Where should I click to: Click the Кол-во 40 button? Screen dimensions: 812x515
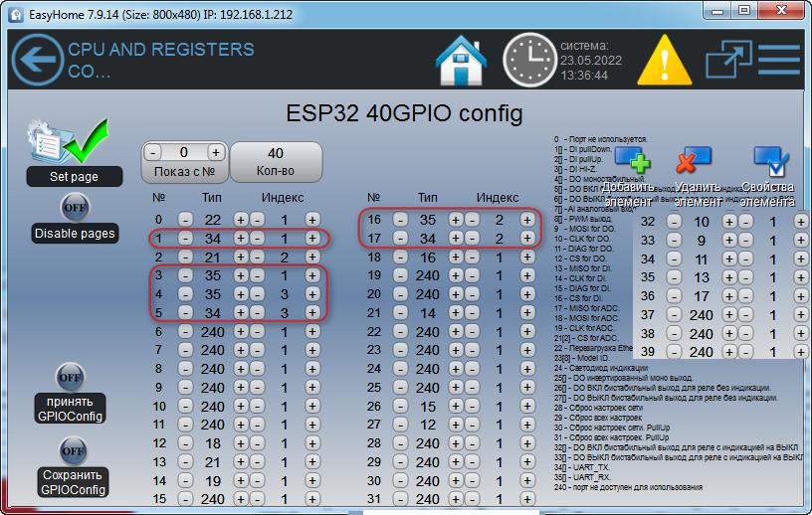tap(276, 161)
